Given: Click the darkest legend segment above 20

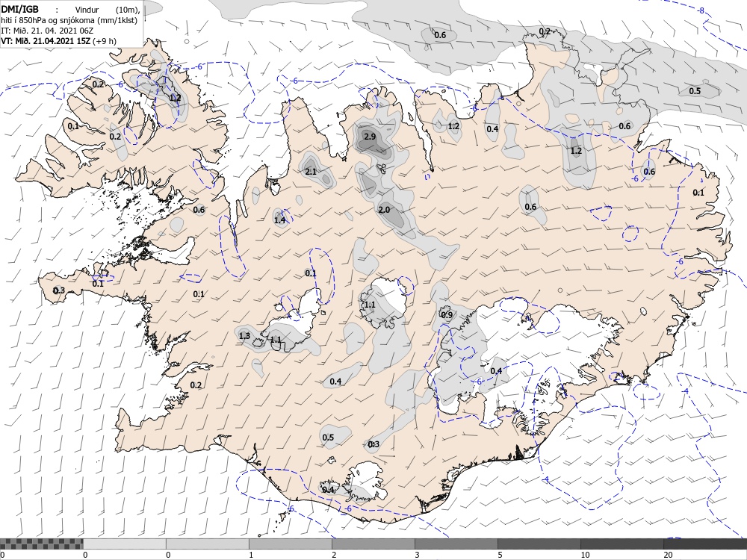Looking at the screenshot, I should point(705,544).
